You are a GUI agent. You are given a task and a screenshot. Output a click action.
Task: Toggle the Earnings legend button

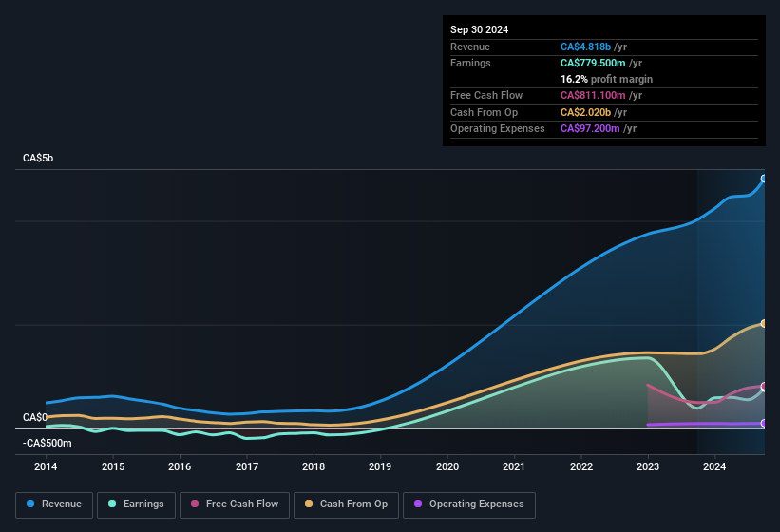click(136, 505)
